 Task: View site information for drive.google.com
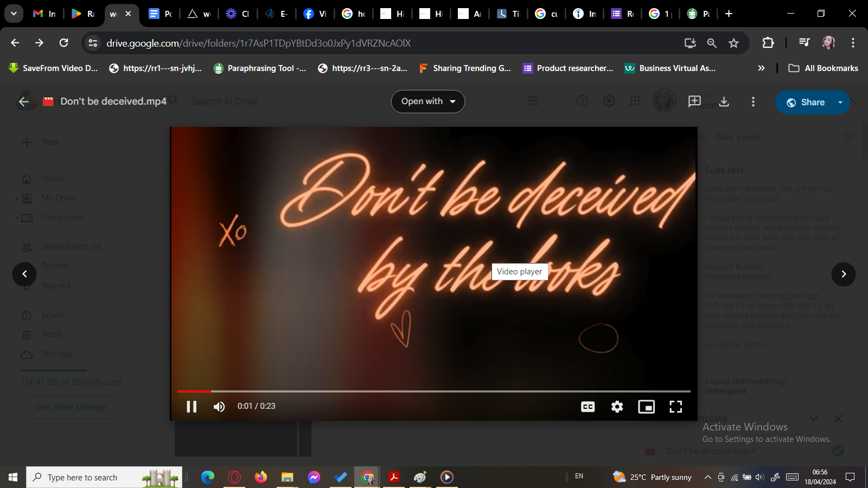pos(93,43)
